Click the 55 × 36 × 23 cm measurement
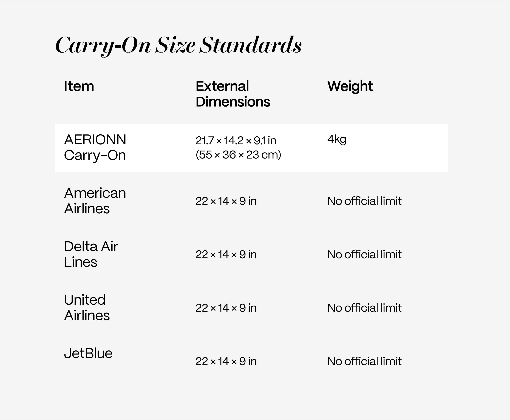Image resolution: width=510 pixels, height=420 pixels. (x=238, y=155)
